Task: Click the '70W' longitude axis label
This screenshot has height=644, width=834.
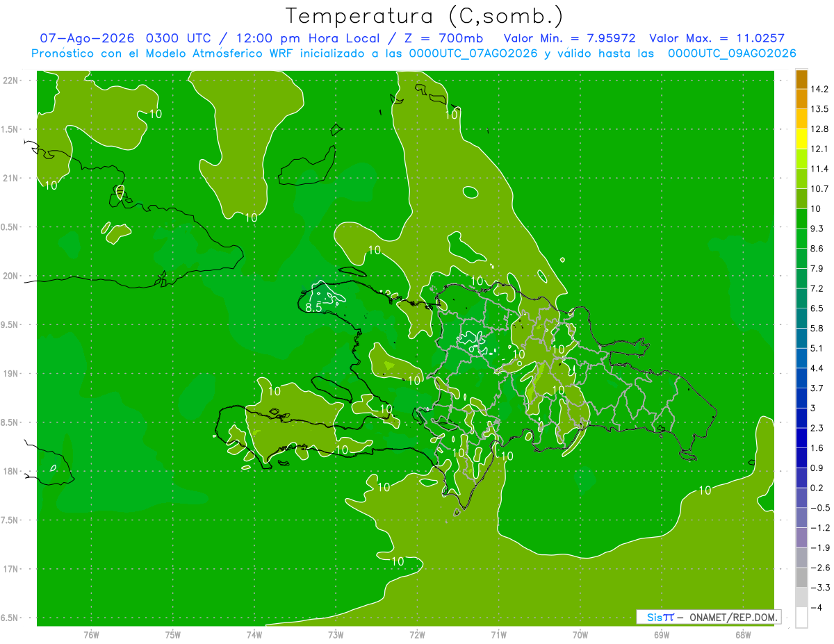Action: (x=580, y=634)
